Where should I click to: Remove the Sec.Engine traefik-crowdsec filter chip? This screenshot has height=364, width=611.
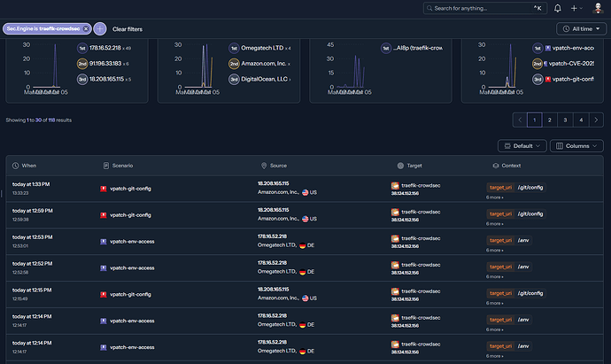86,28
